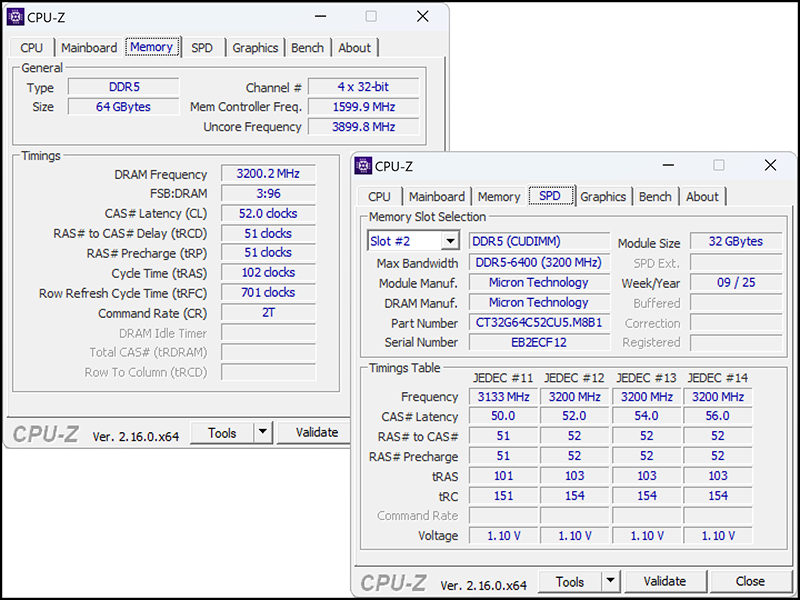
Task: Select the 09 / 25 Week/Year value
Action: (736, 282)
